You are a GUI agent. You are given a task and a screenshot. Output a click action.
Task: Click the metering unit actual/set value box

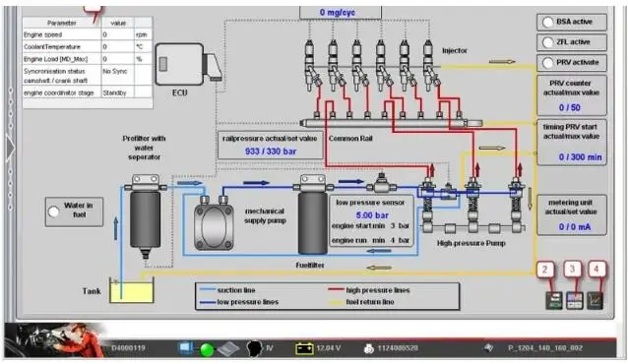coord(572,214)
